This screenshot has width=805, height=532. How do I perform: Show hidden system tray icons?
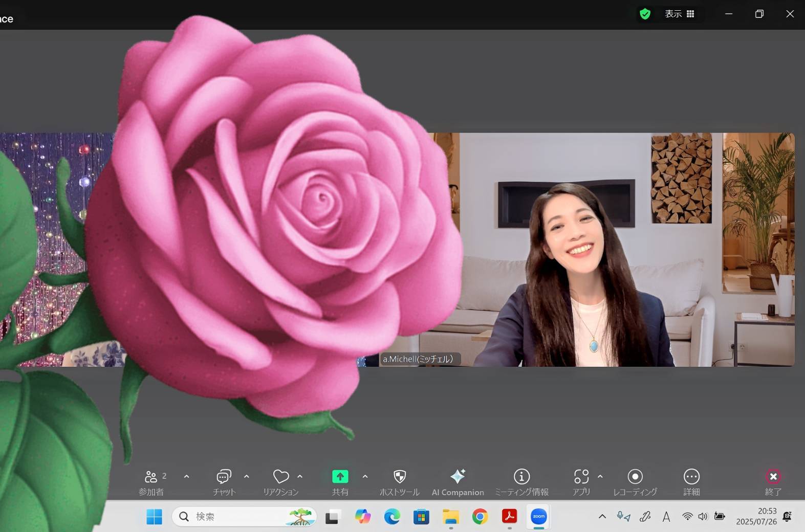click(x=602, y=517)
